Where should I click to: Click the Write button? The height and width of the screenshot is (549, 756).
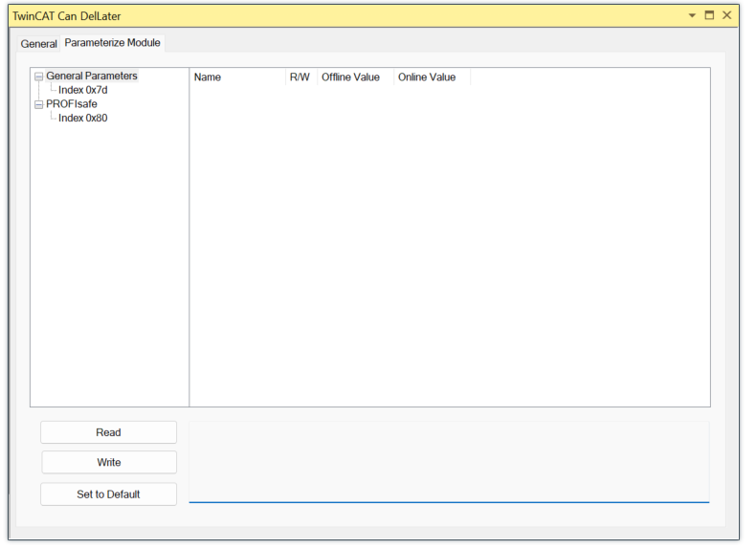click(109, 462)
